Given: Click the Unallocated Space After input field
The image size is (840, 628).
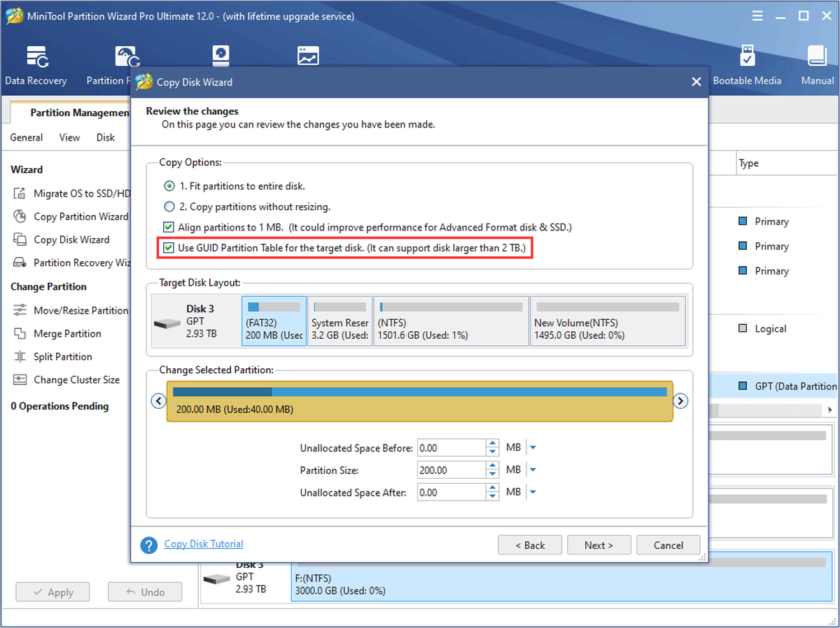Looking at the screenshot, I should coord(451,492).
